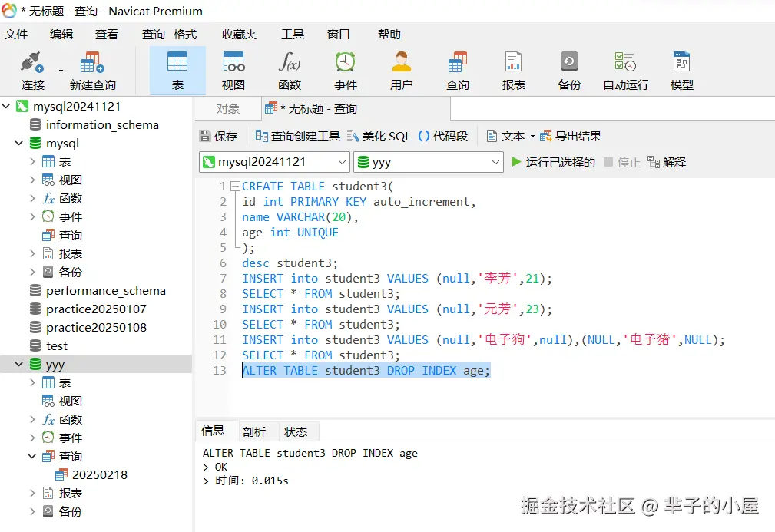Switch to the Profile (剖析) result tab

tap(254, 431)
